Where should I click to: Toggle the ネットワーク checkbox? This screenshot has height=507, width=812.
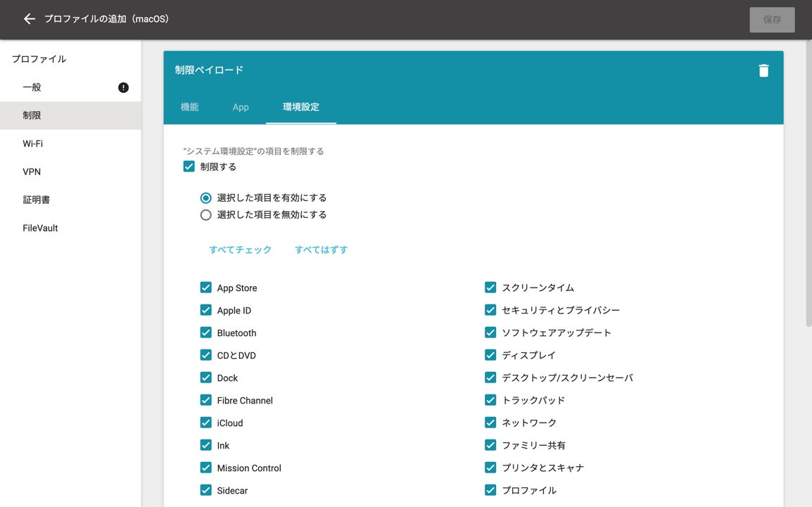pyautogui.click(x=490, y=422)
